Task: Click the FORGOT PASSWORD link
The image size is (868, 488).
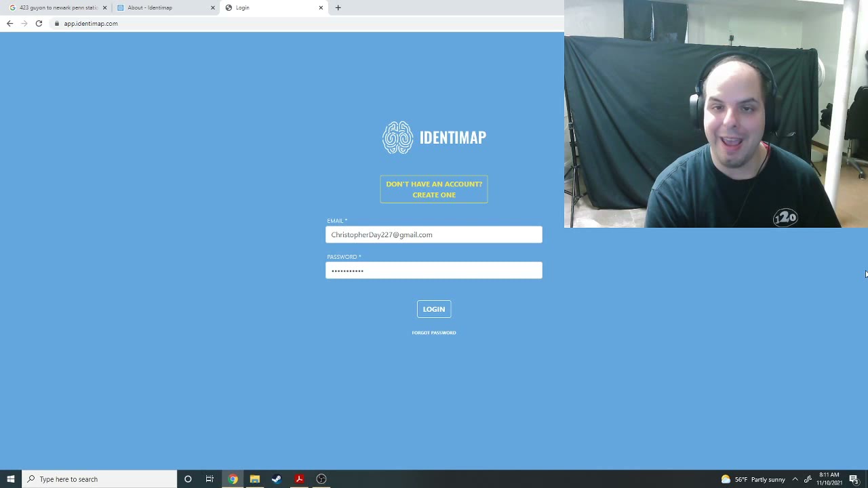Action: point(434,333)
